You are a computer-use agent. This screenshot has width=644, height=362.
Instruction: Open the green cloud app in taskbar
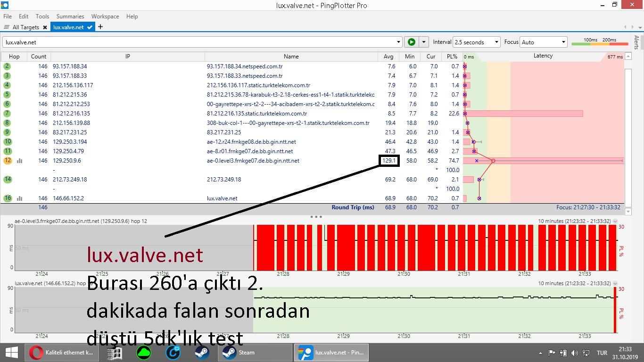tap(143, 352)
